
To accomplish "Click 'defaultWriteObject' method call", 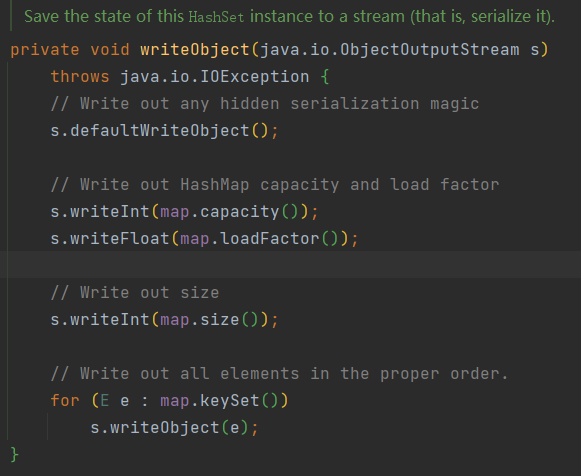I will pos(160,131).
